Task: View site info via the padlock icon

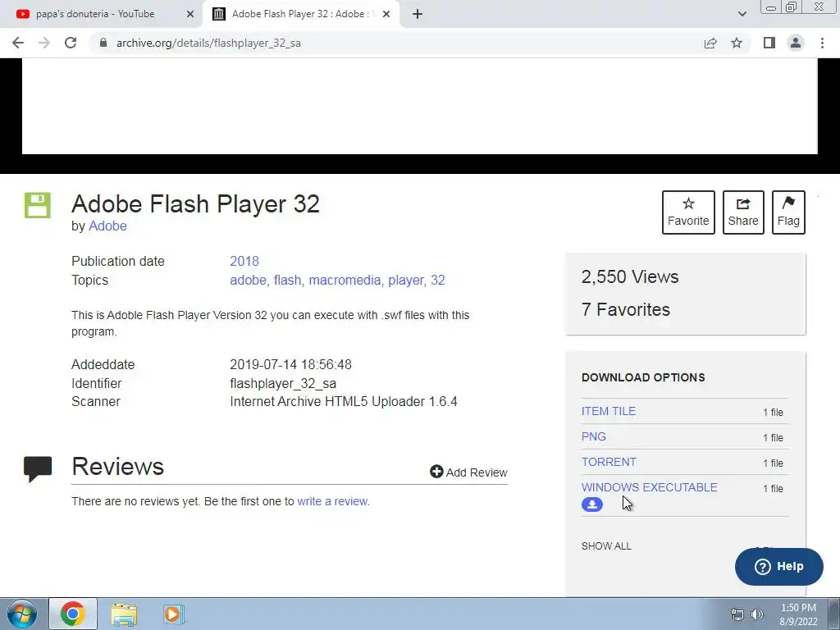Action: point(103,43)
